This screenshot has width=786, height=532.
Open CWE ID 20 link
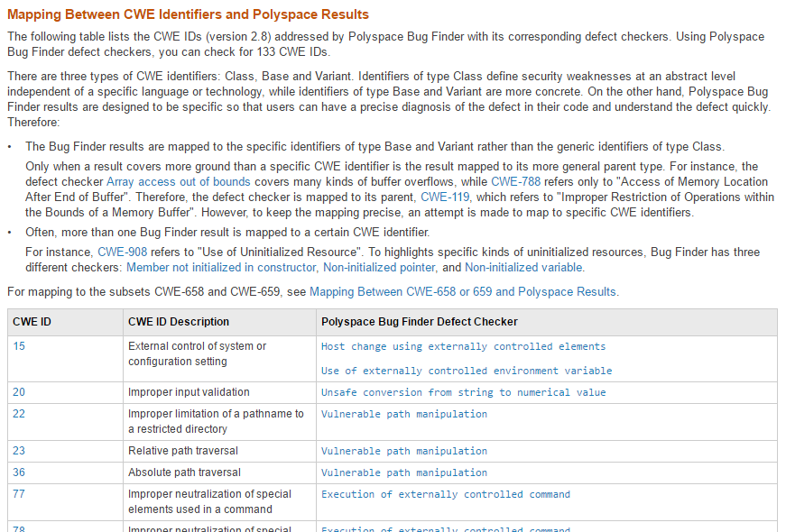19,392
